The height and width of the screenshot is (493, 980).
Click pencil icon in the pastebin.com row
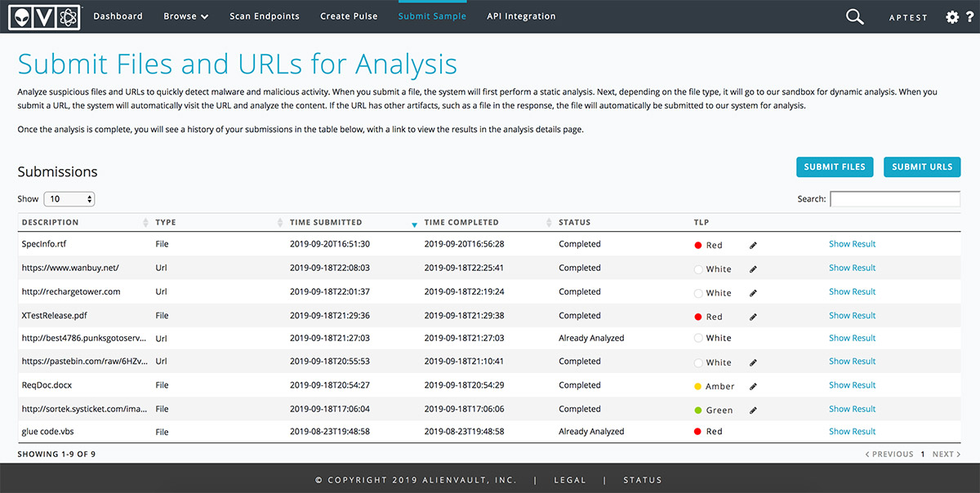[x=753, y=362]
